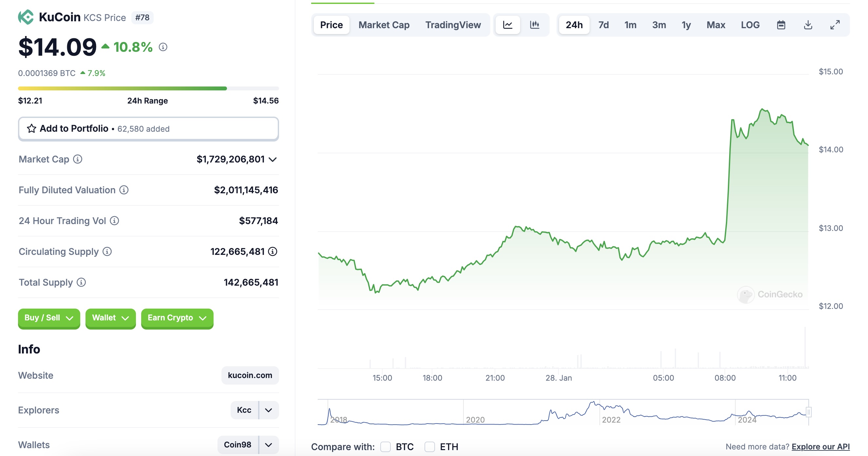Click the $14.56 range high value
The image size is (868, 456).
click(266, 101)
